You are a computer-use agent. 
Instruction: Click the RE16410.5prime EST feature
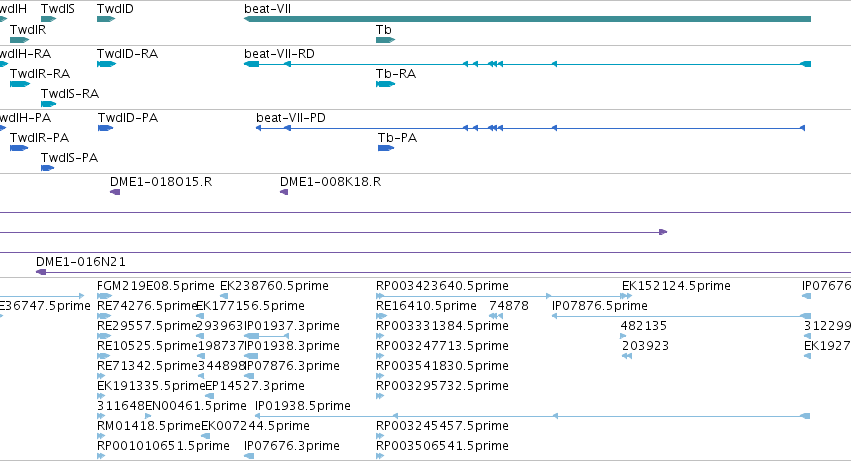point(382,316)
